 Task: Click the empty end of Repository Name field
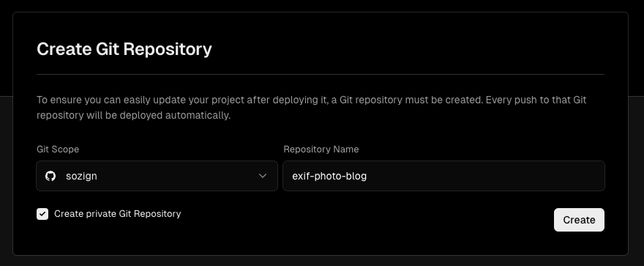coord(484,176)
